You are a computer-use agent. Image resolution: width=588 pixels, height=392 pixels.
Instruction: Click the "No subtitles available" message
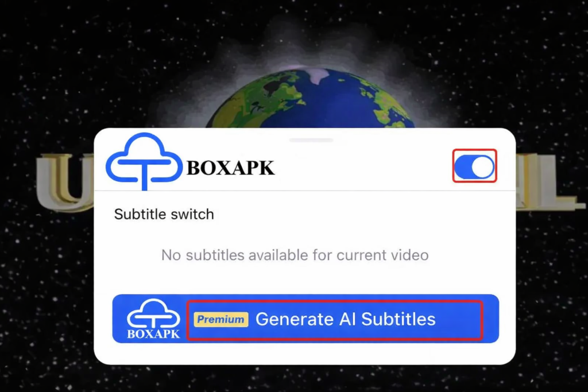click(295, 255)
